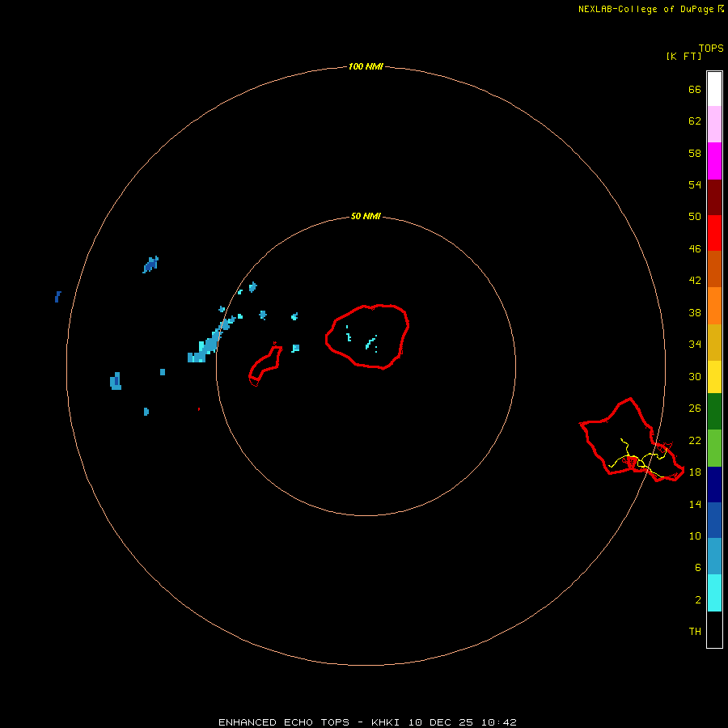
Task: Click the '10:42' time in the caption
Action: pos(498,722)
